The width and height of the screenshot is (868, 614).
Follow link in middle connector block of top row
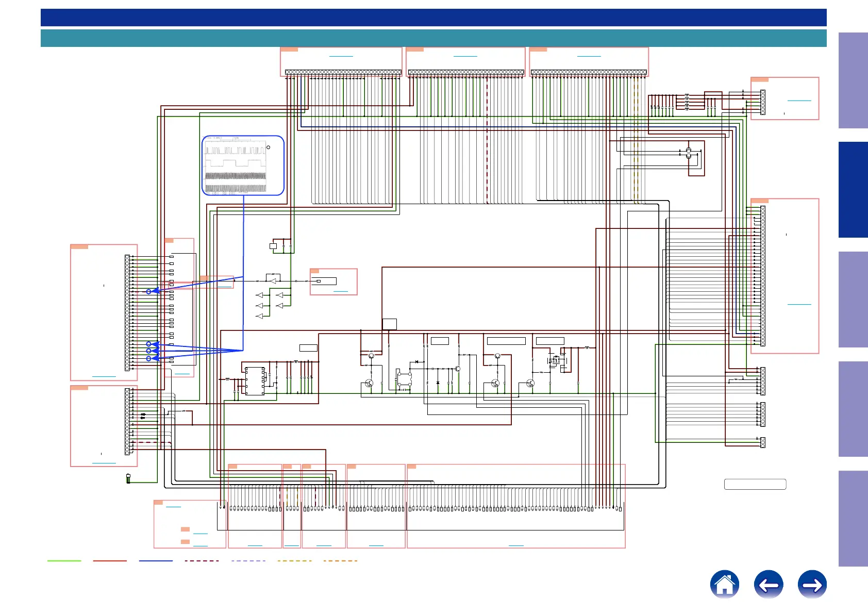pos(465,56)
